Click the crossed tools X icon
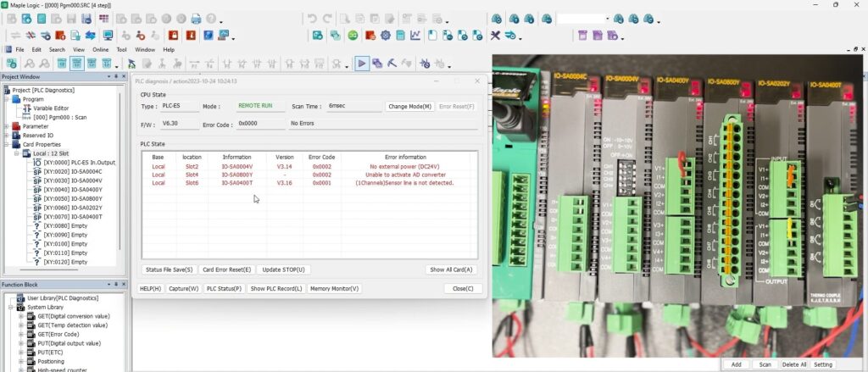Image resolution: width=868 pixels, height=372 pixels. 495,36
